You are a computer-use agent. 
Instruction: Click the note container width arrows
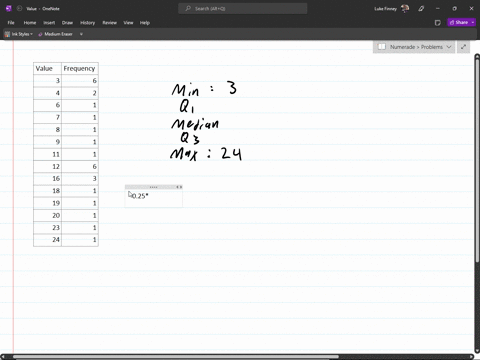(x=179, y=187)
